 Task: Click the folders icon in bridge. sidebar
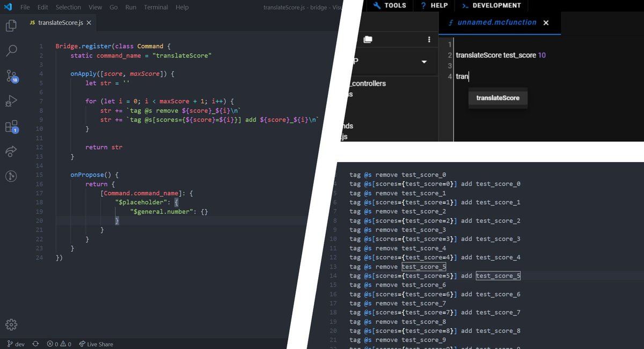coord(368,39)
